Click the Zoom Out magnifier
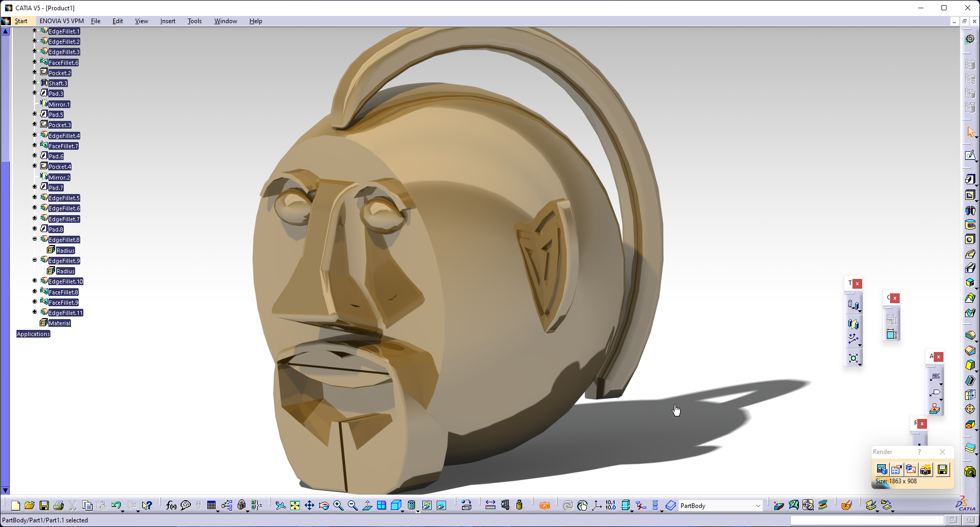 point(352,505)
